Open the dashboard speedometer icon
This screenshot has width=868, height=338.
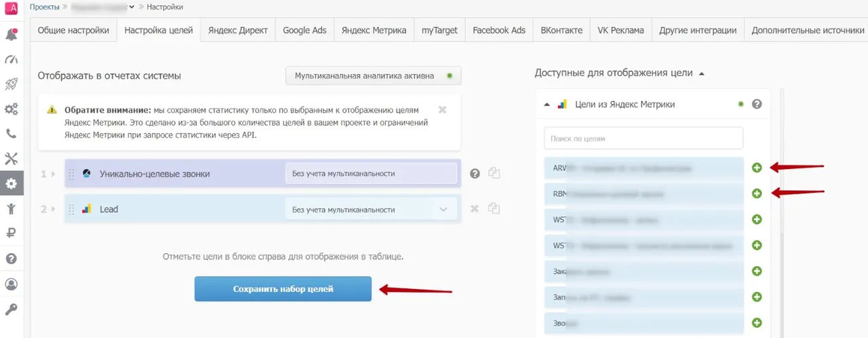(x=11, y=59)
